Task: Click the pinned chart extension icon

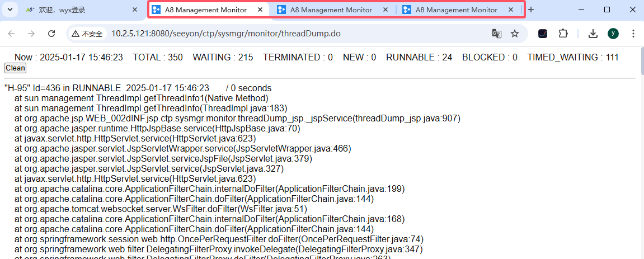Action: click(x=543, y=34)
